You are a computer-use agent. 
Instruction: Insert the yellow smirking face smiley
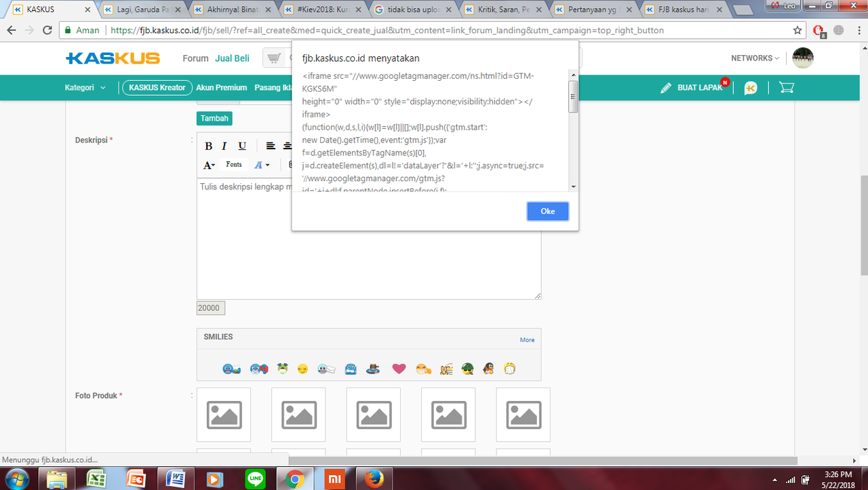tap(302, 369)
